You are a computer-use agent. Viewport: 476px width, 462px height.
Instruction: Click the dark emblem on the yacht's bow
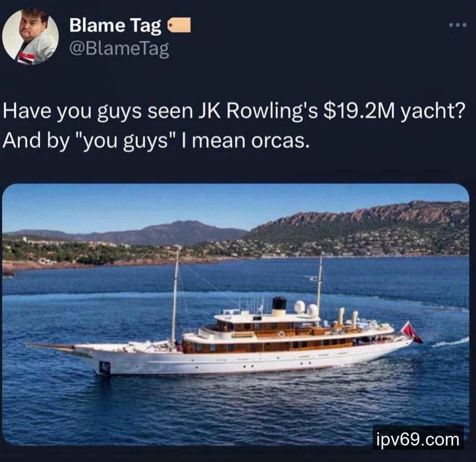point(105,367)
